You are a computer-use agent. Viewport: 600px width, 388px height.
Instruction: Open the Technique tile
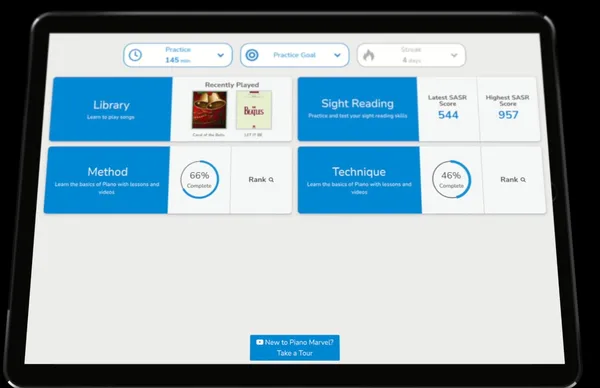pyautogui.click(x=359, y=180)
